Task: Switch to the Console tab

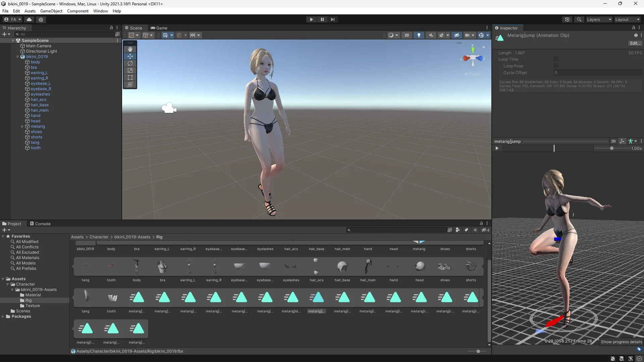Action: tap(42, 224)
